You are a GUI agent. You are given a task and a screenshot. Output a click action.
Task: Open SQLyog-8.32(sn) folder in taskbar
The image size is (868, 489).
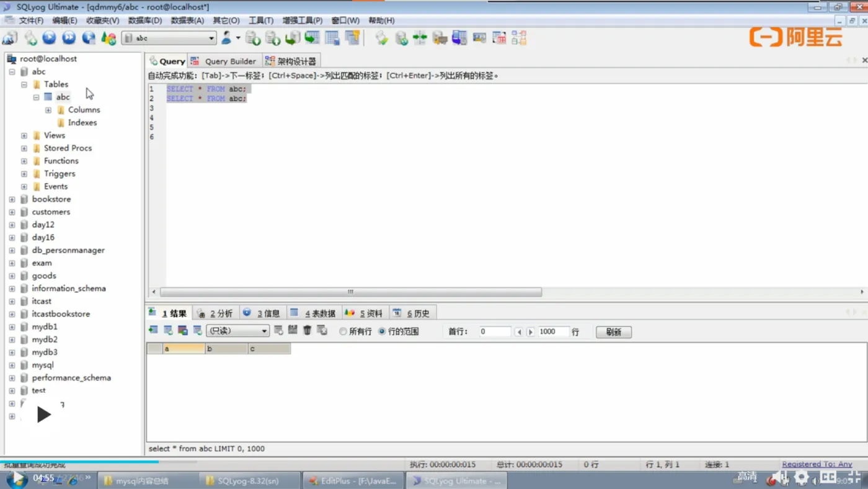(250, 481)
